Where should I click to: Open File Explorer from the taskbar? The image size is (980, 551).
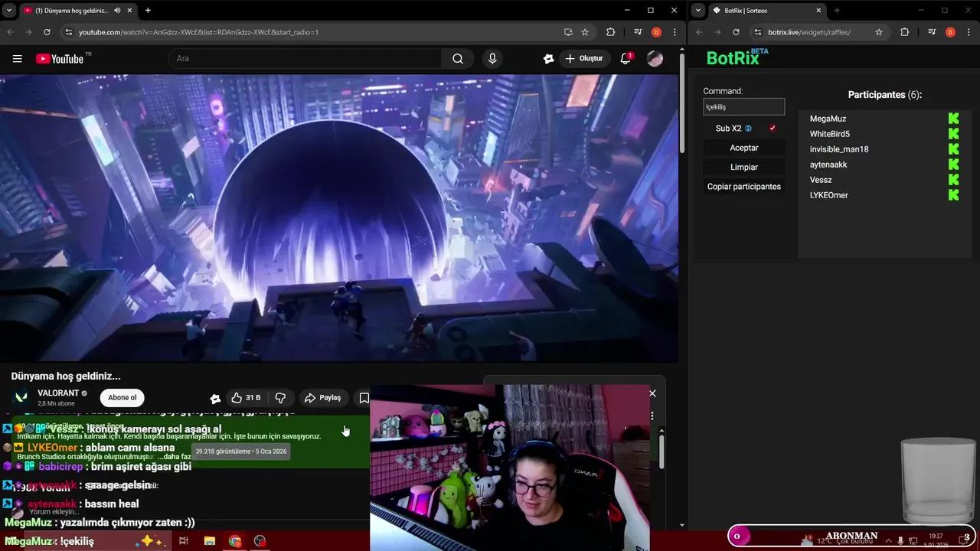click(210, 541)
